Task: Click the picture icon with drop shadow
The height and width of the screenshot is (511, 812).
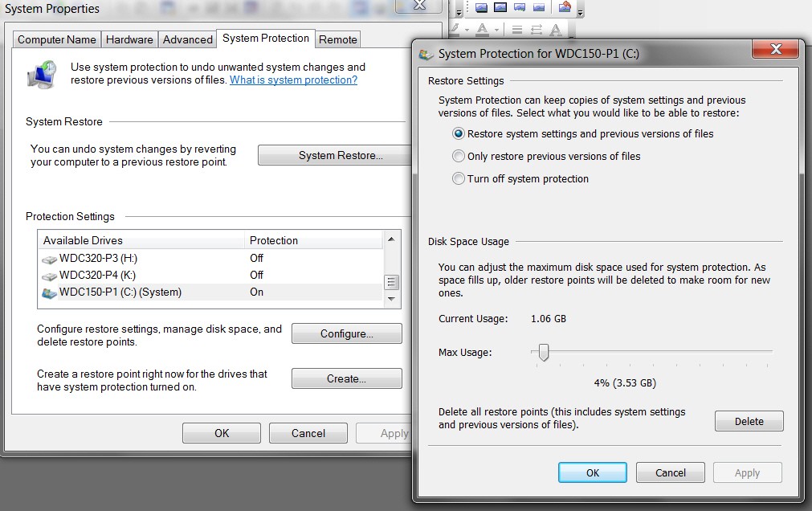Action: coord(482,8)
